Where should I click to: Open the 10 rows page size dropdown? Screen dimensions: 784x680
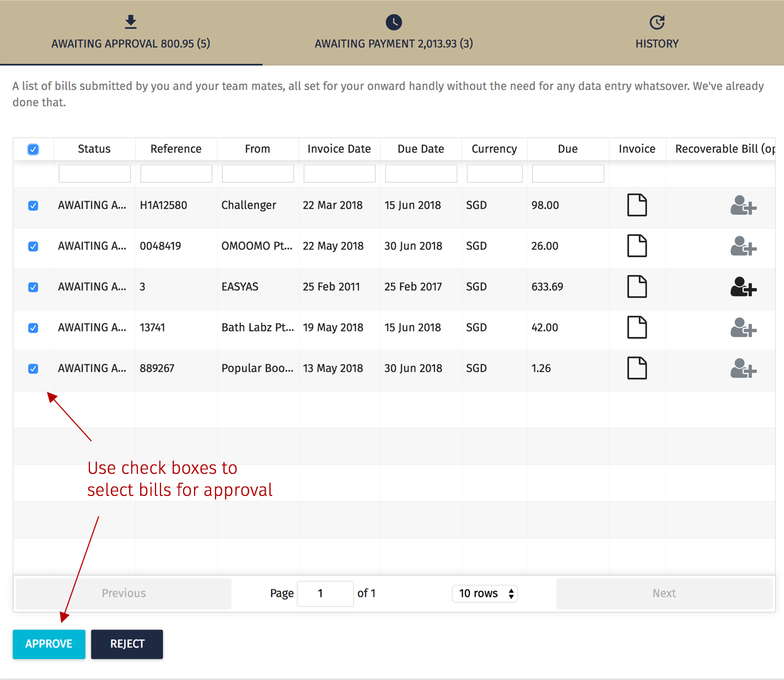(x=485, y=593)
